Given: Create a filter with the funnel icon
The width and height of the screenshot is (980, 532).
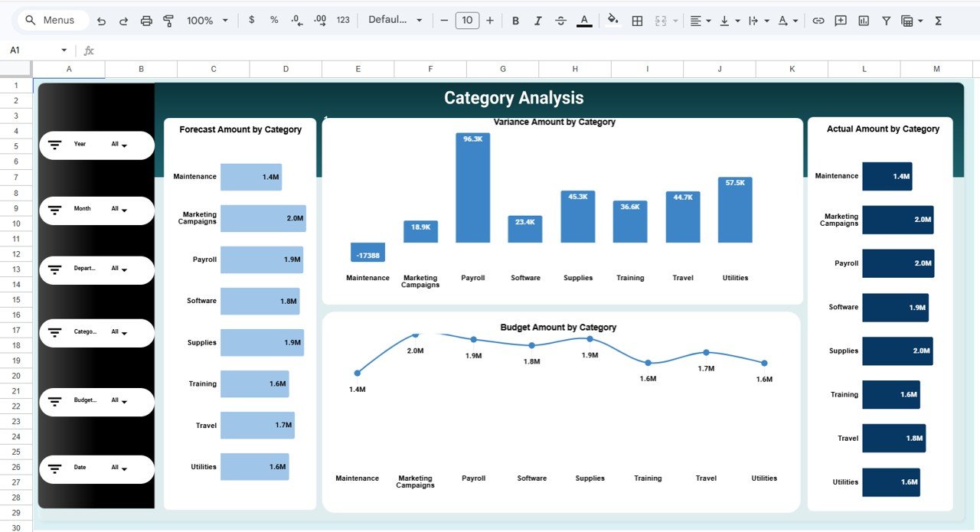Looking at the screenshot, I should pyautogui.click(x=886, y=20).
